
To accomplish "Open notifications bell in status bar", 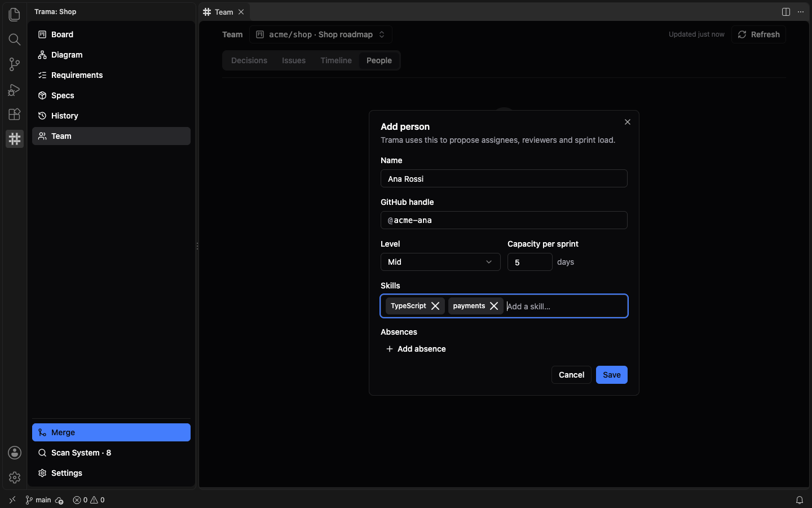I will (x=800, y=500).
